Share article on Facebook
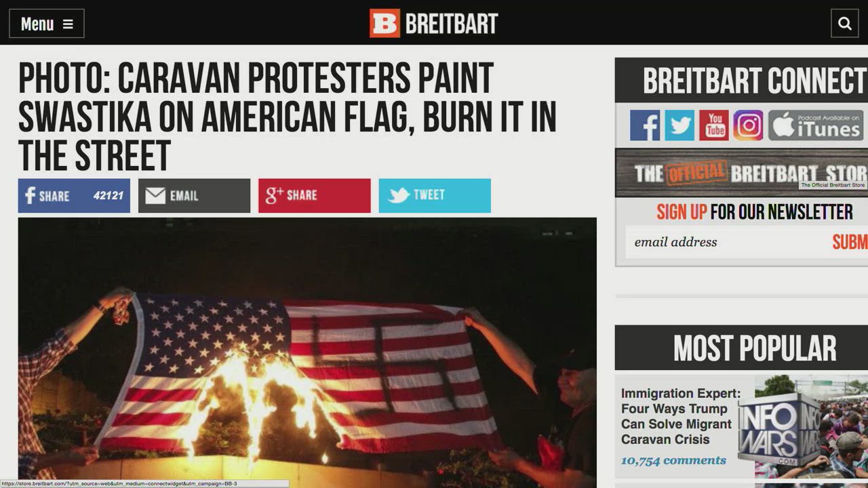The image size is (868, 488). click(x=74, y=196)
